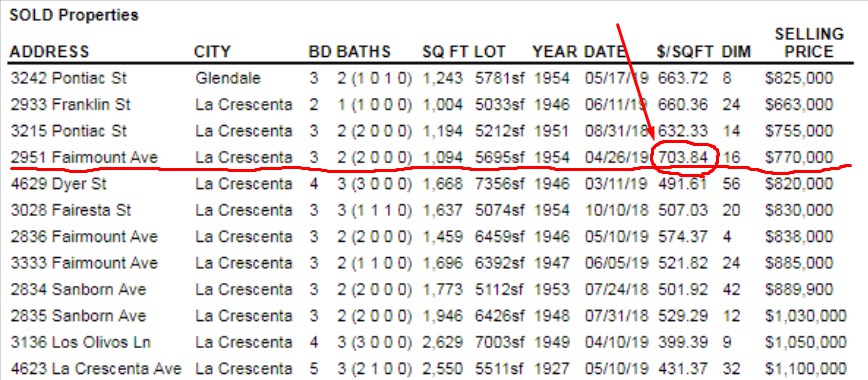Click the $663,000 selling price
868x380 pixels.
(x=799, y=105)
